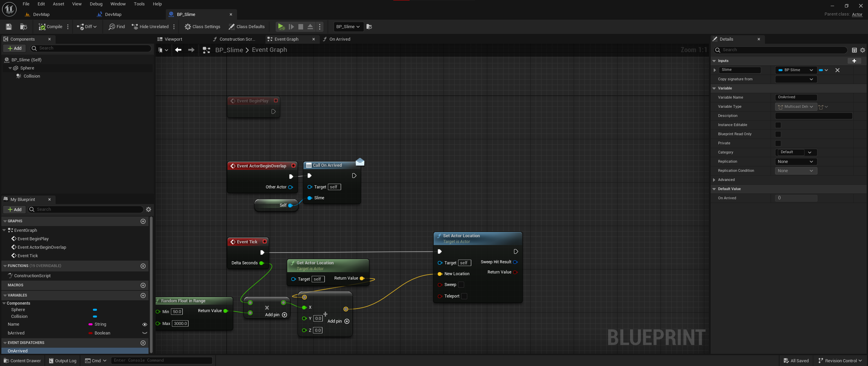The image size is (868, 366).
Task: Navigate back with the left arrow
Action: point(178,50)
